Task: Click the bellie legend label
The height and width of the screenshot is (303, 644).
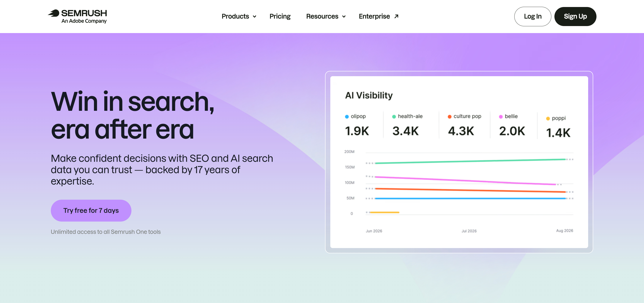Action: [511, 116]
